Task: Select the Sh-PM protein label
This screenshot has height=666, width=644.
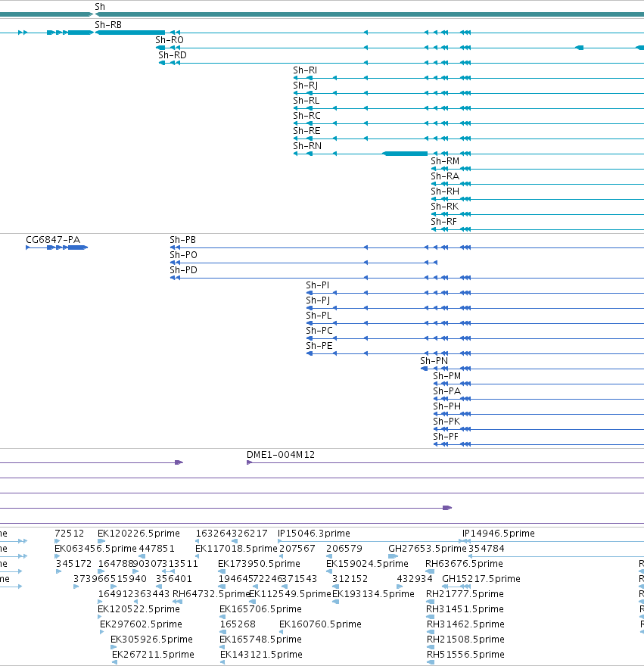Action: point(447,376)
